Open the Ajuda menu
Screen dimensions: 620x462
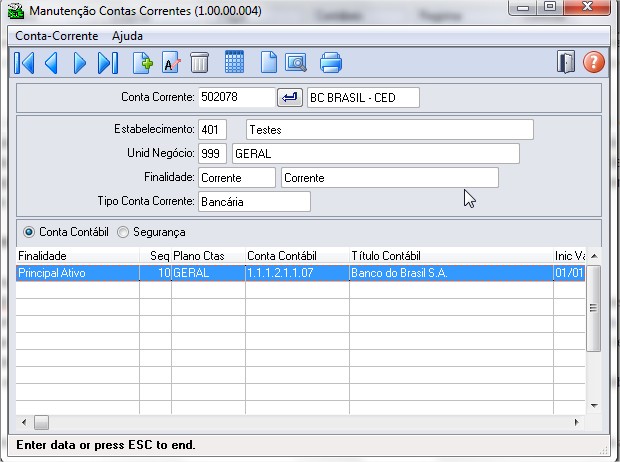click(x=127, y=36)
